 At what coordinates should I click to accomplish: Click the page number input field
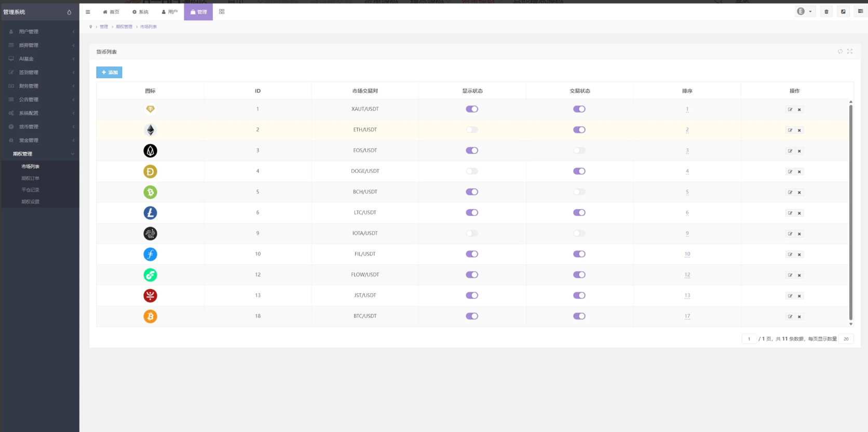pyautogui.click(x=749, y=339)
